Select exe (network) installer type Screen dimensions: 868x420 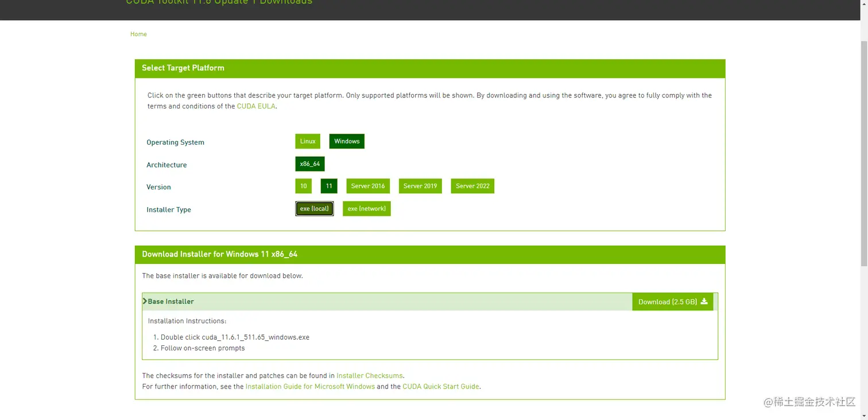[x=367, y=208]
